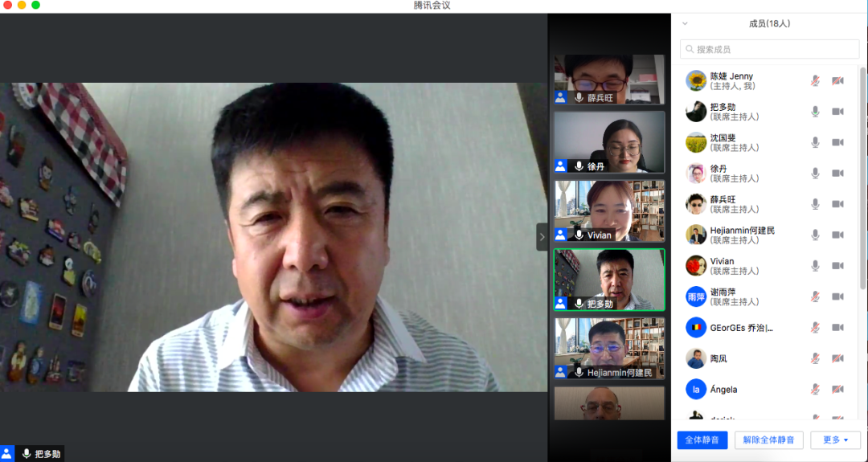Unmute 陈婕 Jenny's muted microphone
Screen dimensions: 868x462
815,81
